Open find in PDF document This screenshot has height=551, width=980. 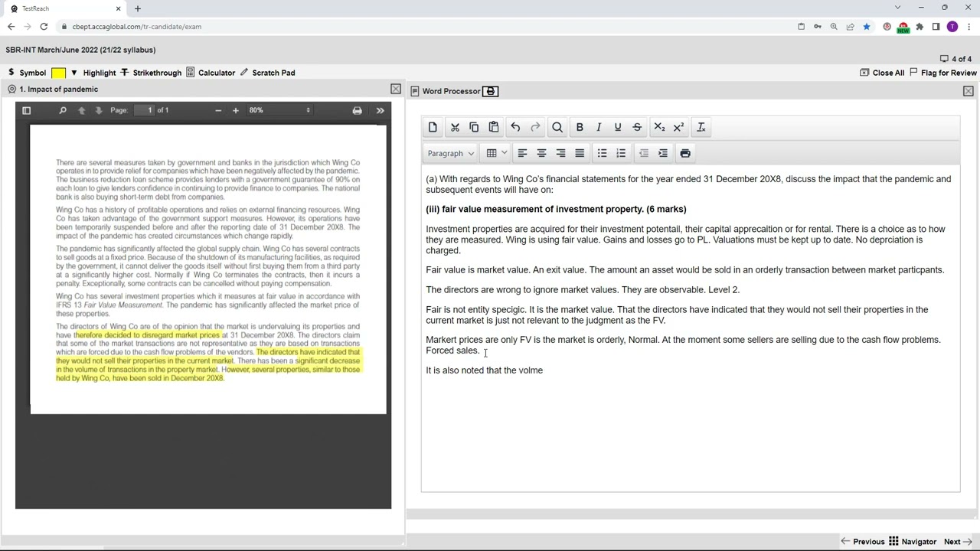tap(63, 110)
